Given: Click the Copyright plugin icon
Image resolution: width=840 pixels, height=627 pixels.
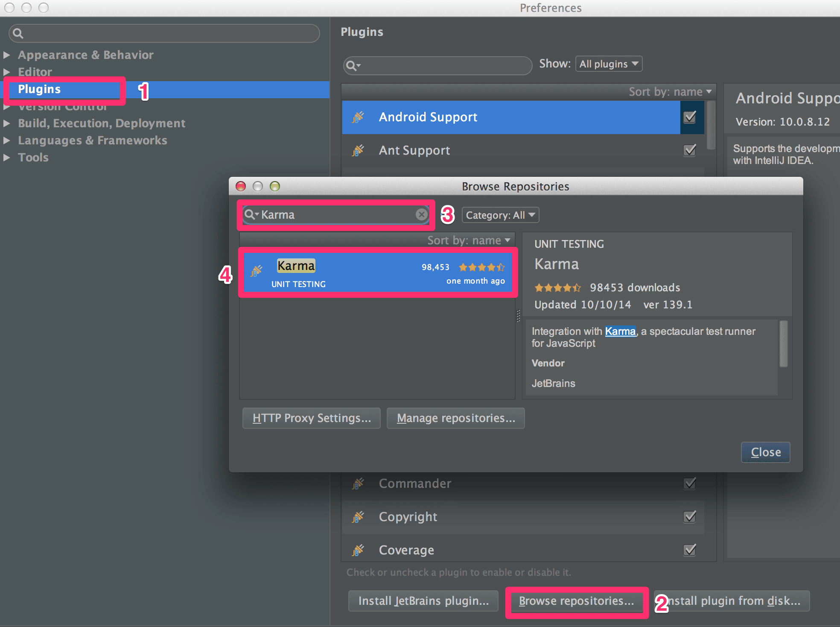Looking at the screenshot, I should point(358,517).
